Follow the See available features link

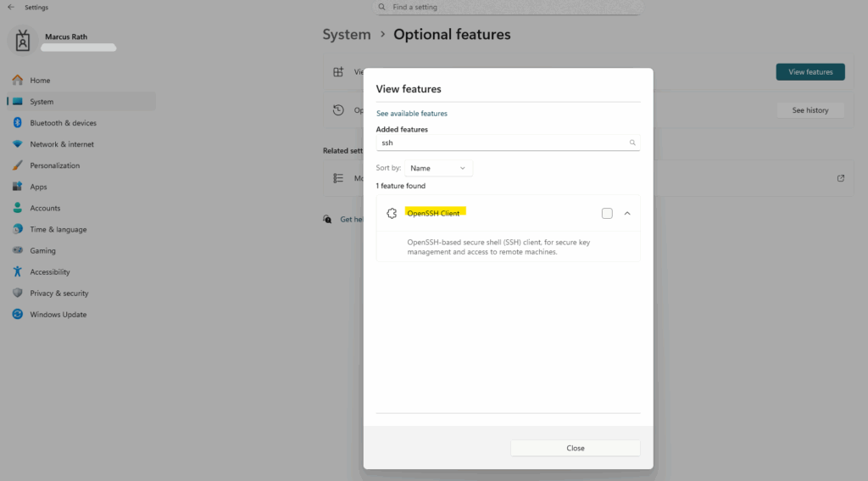(x=412, y=114)
